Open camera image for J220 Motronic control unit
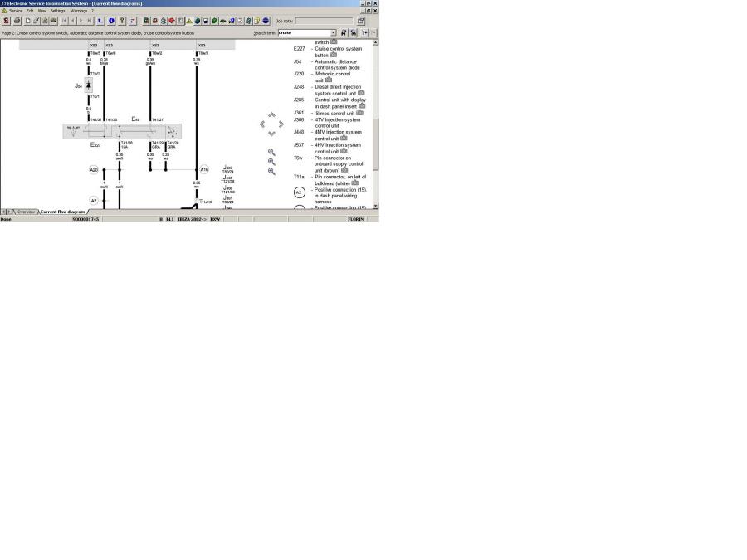The height and width of the screenshot is (560, 747). [x=328, y=80]
